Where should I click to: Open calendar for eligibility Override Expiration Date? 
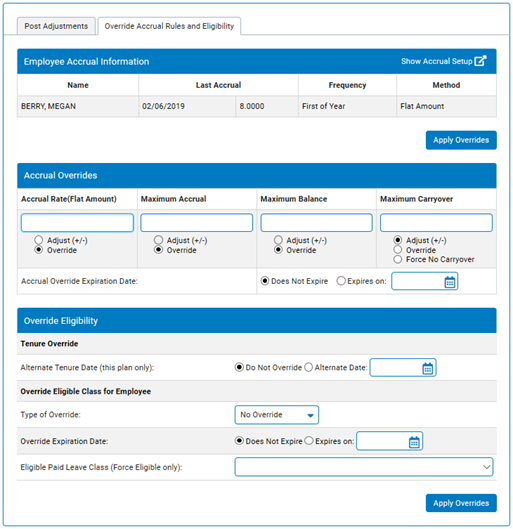[x=414, y=442]
